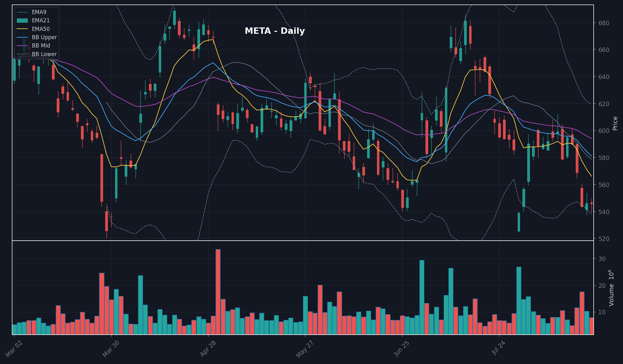
Task: Click the 20 volume axis tick label
Action: [602, 286]
